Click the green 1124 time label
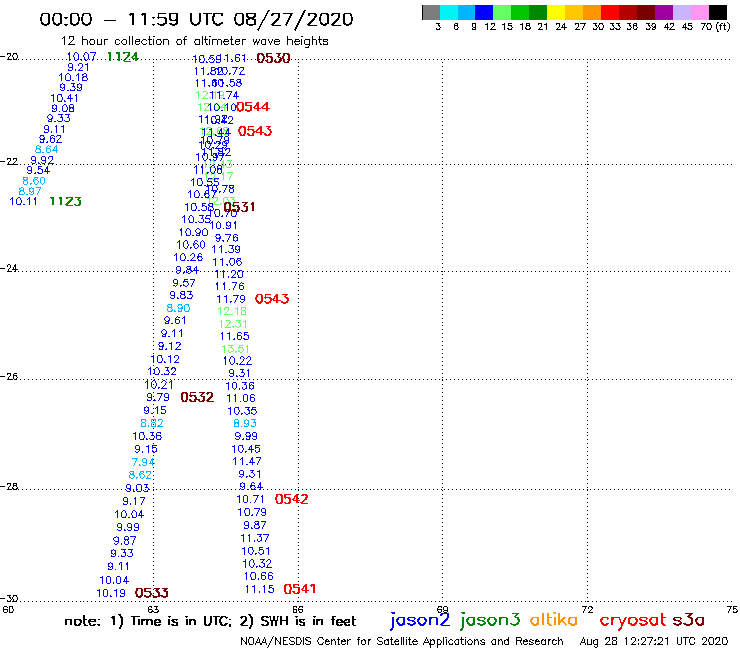 [x=123, y=57]
